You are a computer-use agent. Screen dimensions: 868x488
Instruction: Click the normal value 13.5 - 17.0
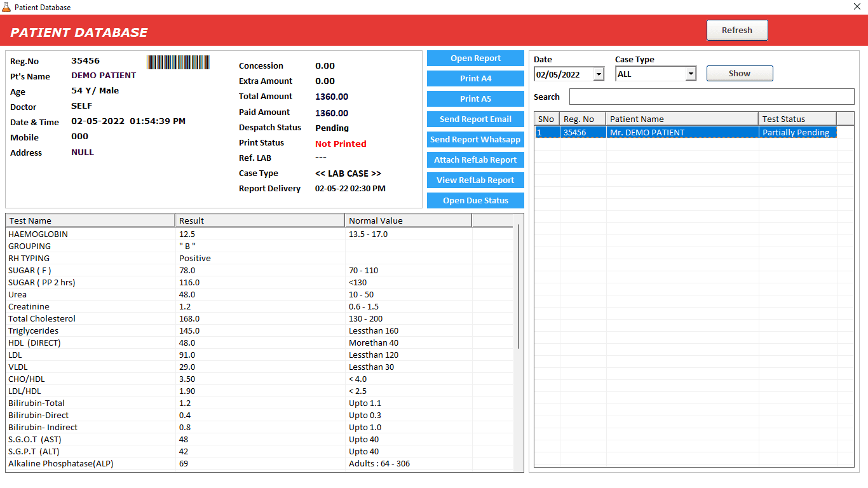tap(368, 234)
